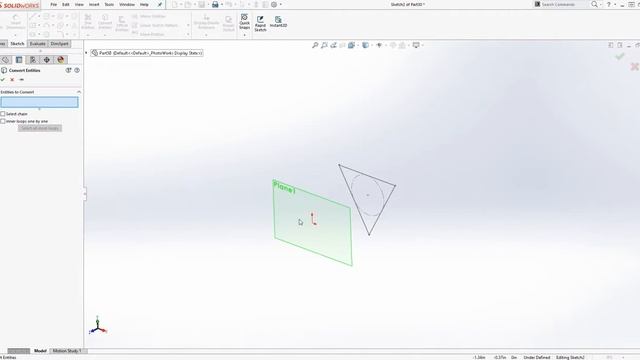Open the Edit menu
Screen dimensions: 640x360
(65, 4)
